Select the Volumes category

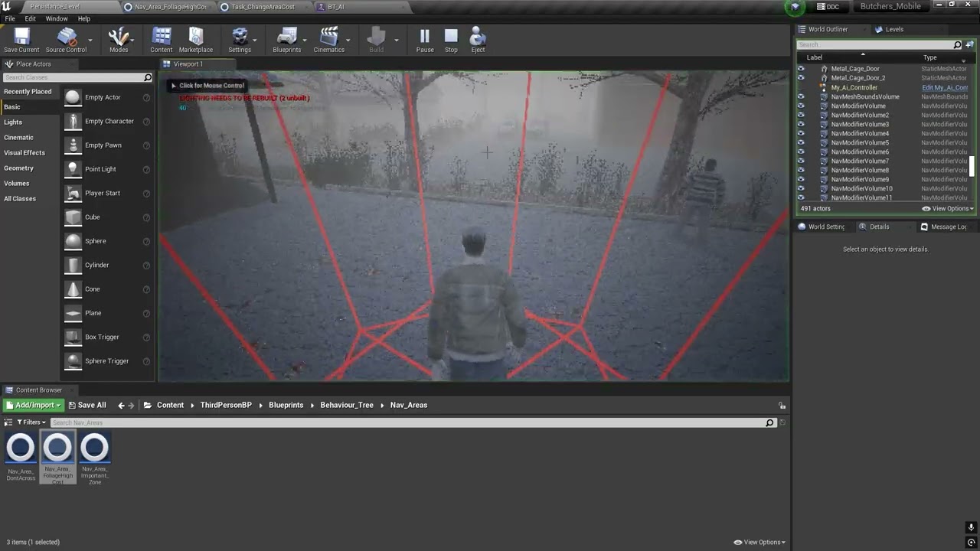pos(16,183)
